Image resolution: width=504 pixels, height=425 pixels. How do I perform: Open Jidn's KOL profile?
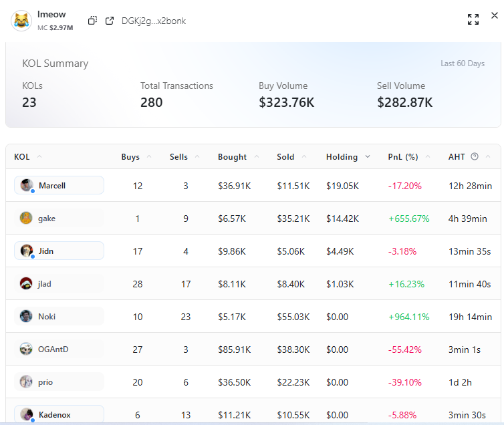[59, 251]
